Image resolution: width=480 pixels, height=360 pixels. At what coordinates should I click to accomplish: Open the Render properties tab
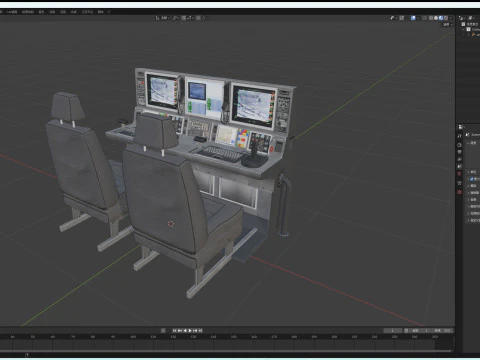pyautogui.click(x=459, y=145)
